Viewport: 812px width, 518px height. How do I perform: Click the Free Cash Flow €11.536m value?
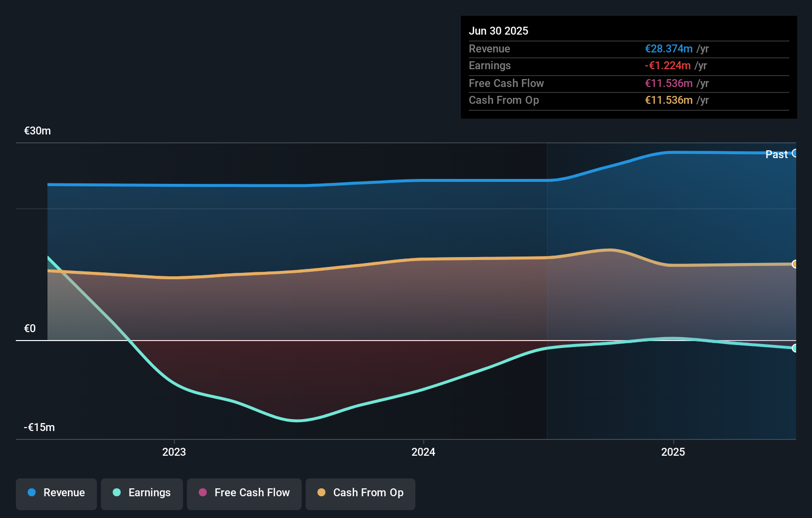[669, 83]
